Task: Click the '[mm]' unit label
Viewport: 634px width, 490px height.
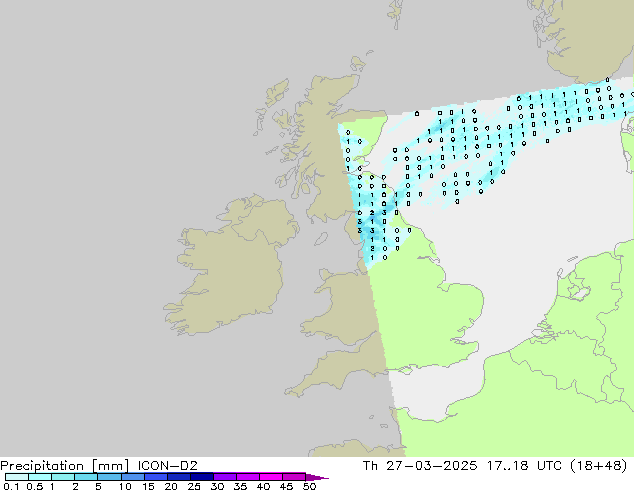Action: [x=110, y=466]
